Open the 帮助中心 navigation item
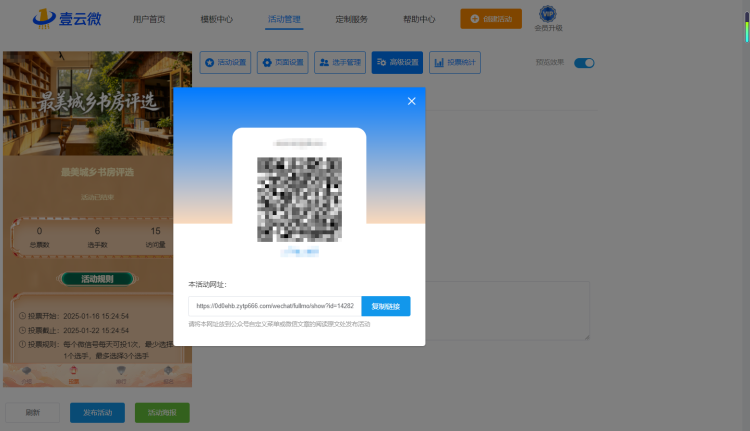This screenshot has width=750, height=431. pyautogui.click(x=419, y=19)
